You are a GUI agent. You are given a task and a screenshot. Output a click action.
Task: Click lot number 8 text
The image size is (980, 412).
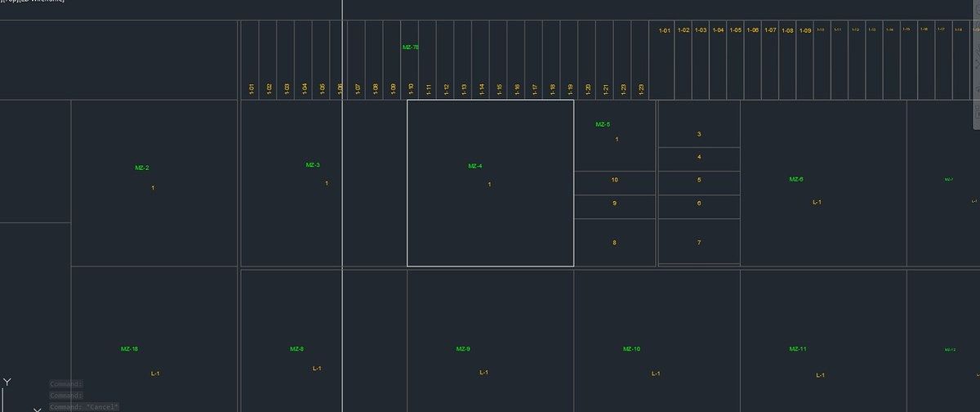tap(614, 242)
